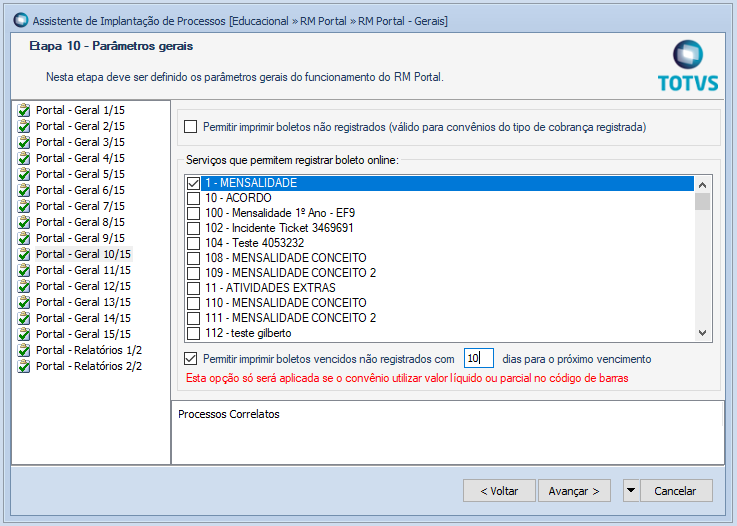Click the window title bar app icon
This screenshot has height=526, width=737.
(21, 21)
